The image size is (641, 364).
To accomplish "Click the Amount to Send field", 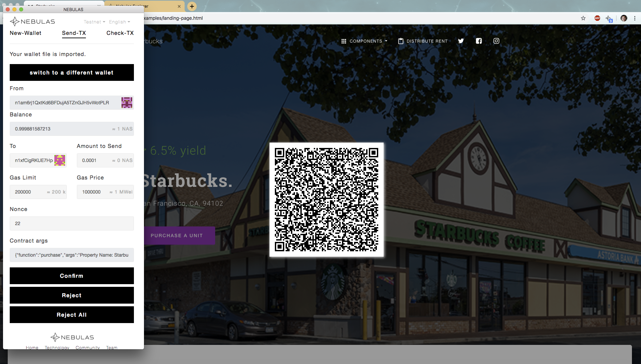I will (x=105, y=160).
